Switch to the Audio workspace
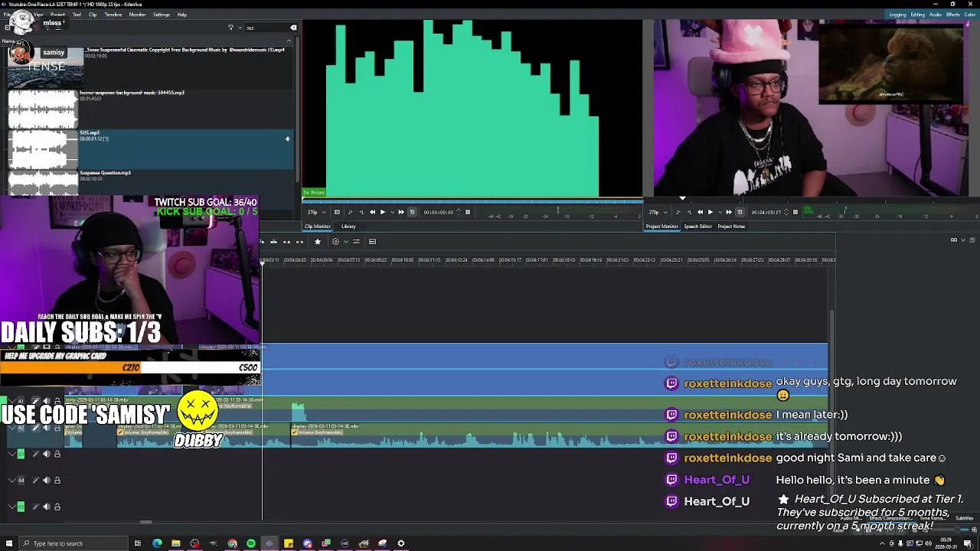 (936, 15)
